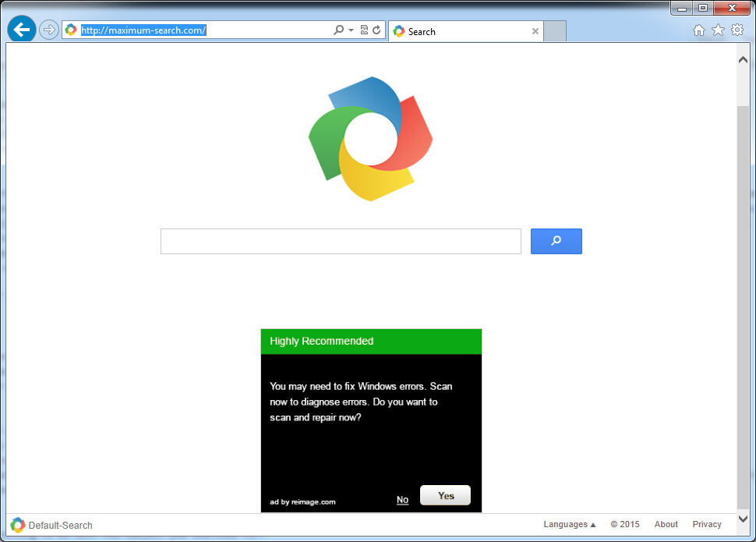Open Favorites with the star icon
Image resolution: width=756 pixels, height=542 pixels.
718,30
